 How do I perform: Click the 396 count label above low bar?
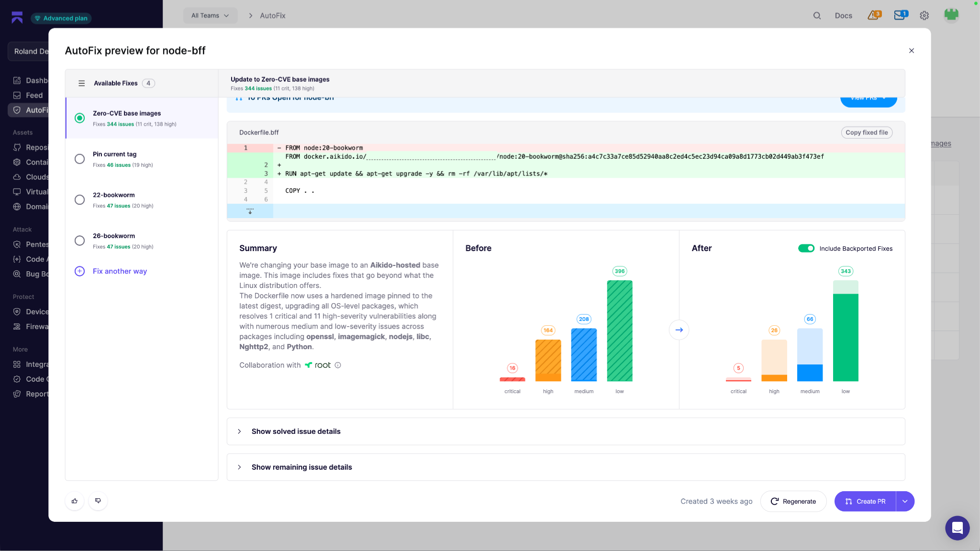coord(620,271)
